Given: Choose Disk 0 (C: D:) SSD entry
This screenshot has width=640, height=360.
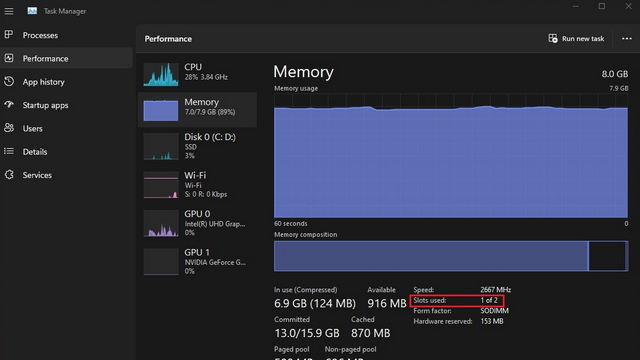Looking at the screenshot, I should [x=198, y=146].
